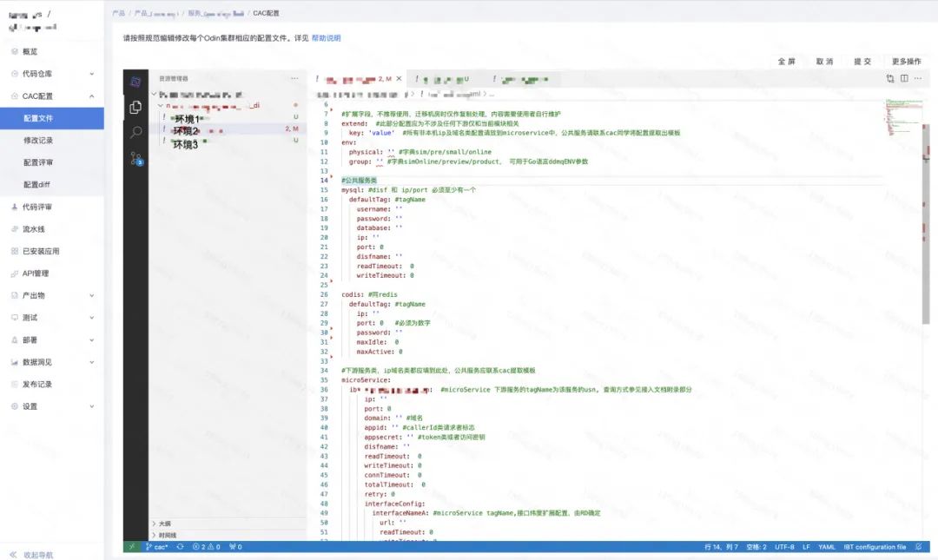Collapse navigation via 收起导航 icon

pos(13,555)
